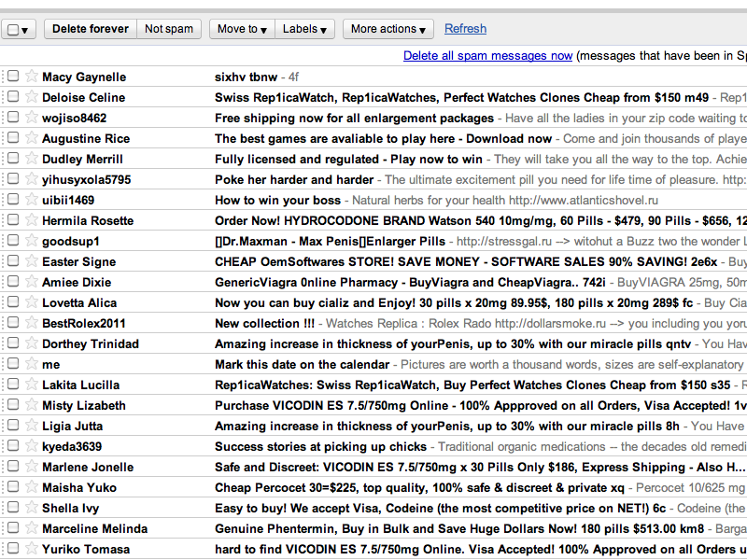
Task: Open 'Genuine Phentermin' email
Action: [459, 528]
